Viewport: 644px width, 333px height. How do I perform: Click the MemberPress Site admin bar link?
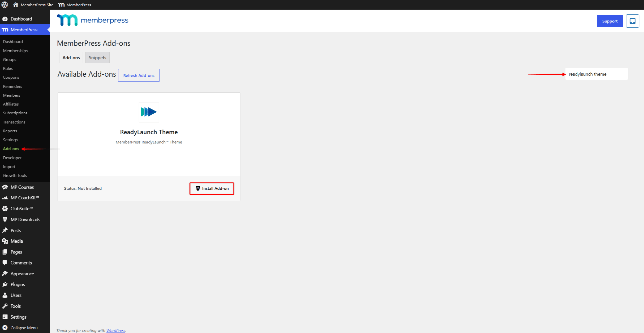point(37,5)
